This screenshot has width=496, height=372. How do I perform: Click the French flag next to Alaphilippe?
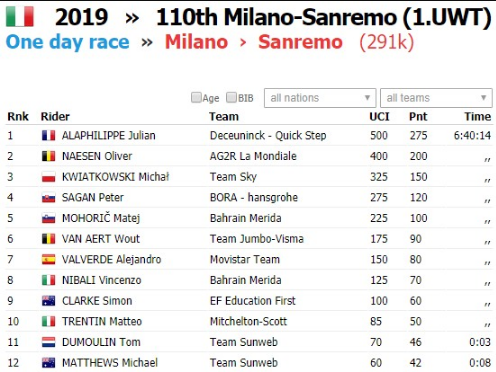pos(48,135)
